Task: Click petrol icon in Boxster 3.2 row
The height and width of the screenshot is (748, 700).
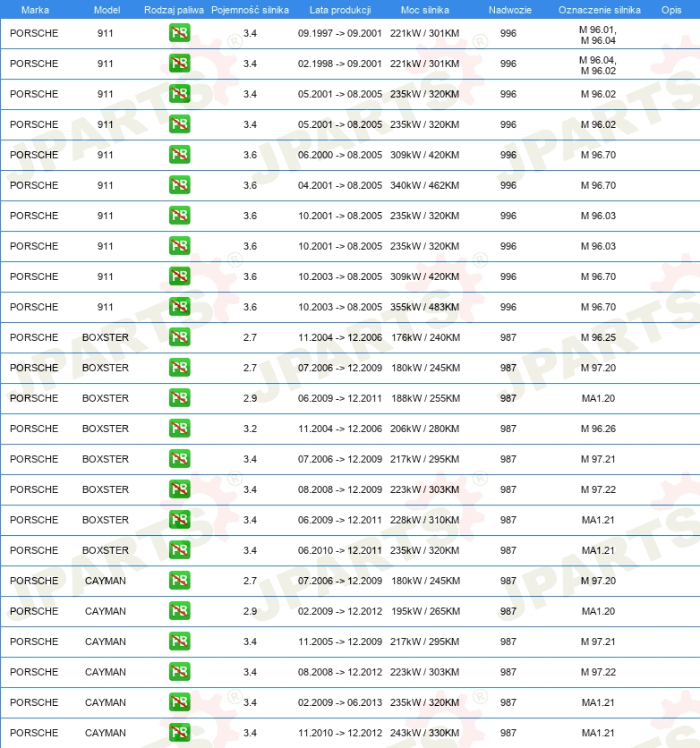Action: click(179, 429)
